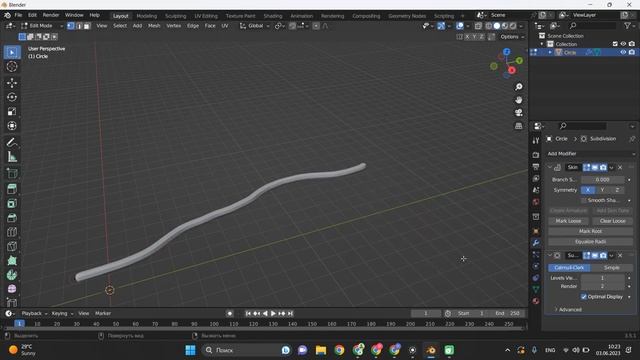640x360 pixels.
Task: Switch to the Modeling workspace tab
Action: (x=147, y=16)
